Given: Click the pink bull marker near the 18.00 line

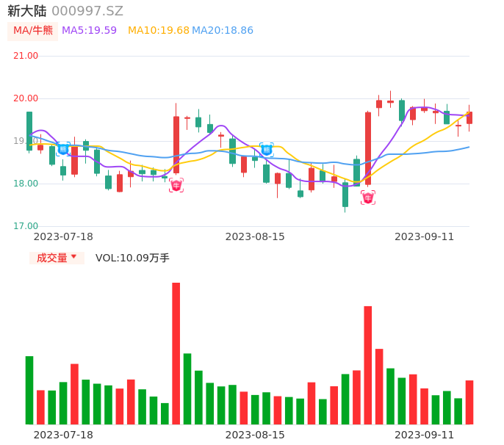Looking at the screenshot, I should coord(368,198).
